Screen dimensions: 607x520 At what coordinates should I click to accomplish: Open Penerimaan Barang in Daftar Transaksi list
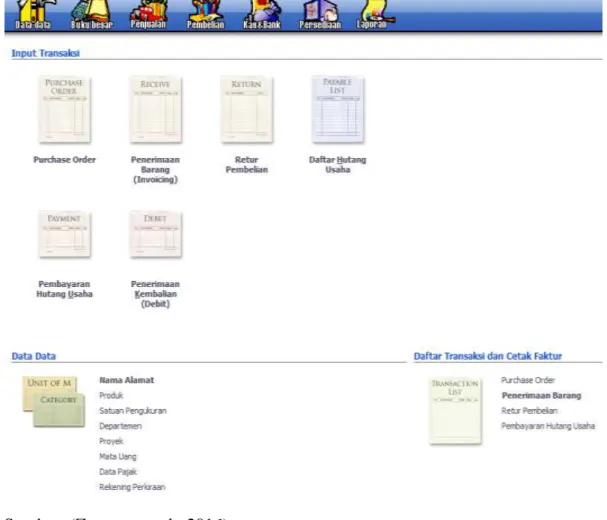pos(541,395)
